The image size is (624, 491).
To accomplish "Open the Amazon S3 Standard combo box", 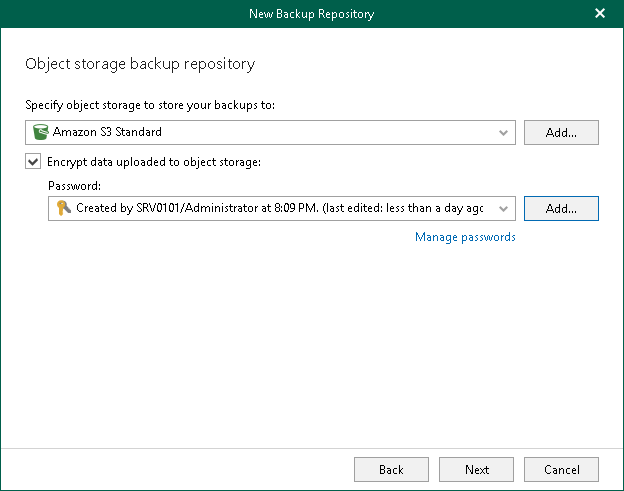I will 270,132.
